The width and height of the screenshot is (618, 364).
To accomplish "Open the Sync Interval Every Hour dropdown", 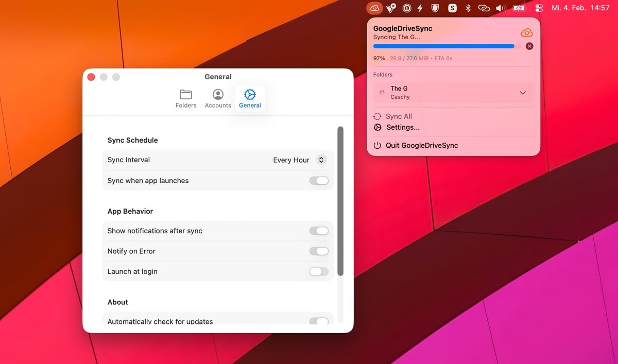I will tap(300, 160).
